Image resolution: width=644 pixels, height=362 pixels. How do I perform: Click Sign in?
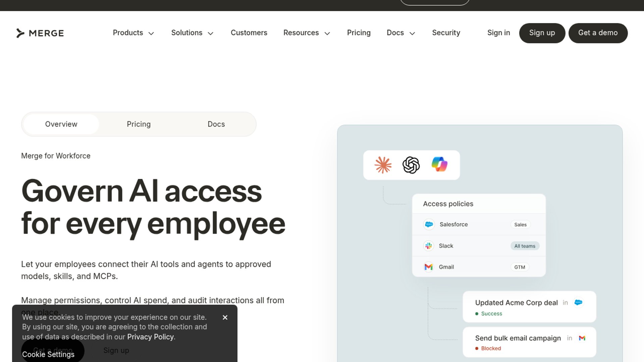[x=498, y=33]
